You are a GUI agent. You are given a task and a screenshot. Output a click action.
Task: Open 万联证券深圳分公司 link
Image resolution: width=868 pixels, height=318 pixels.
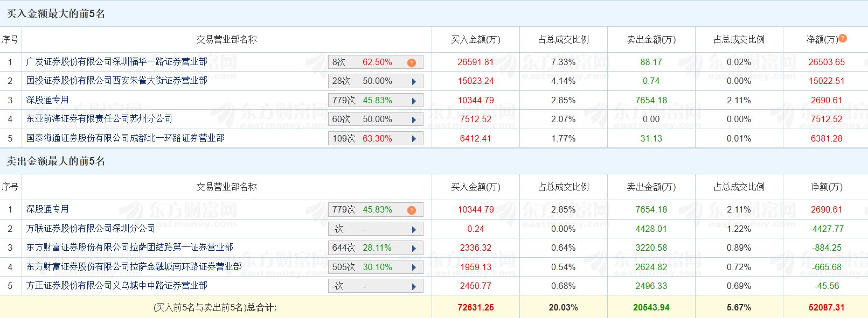[91, 229]
